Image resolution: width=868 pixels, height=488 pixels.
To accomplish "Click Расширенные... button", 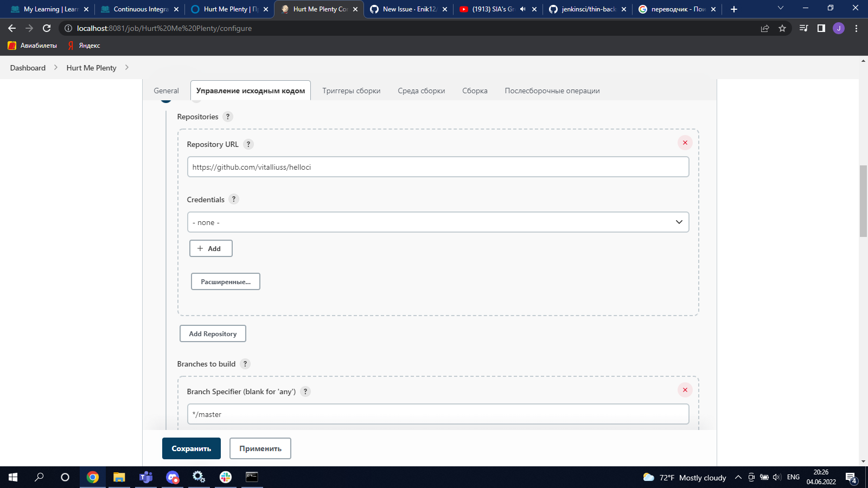I will (226, 281).
